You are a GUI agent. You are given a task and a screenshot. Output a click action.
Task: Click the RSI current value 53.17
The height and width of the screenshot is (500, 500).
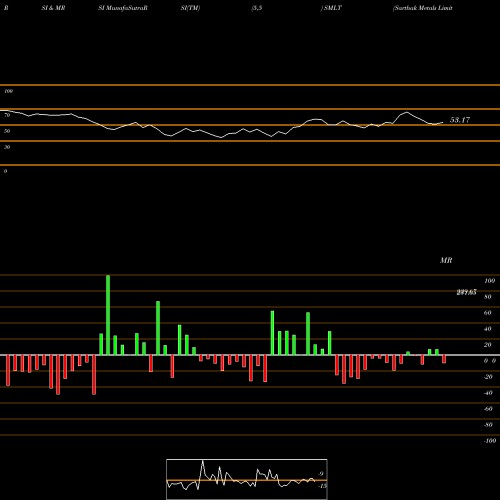[460, 120]
